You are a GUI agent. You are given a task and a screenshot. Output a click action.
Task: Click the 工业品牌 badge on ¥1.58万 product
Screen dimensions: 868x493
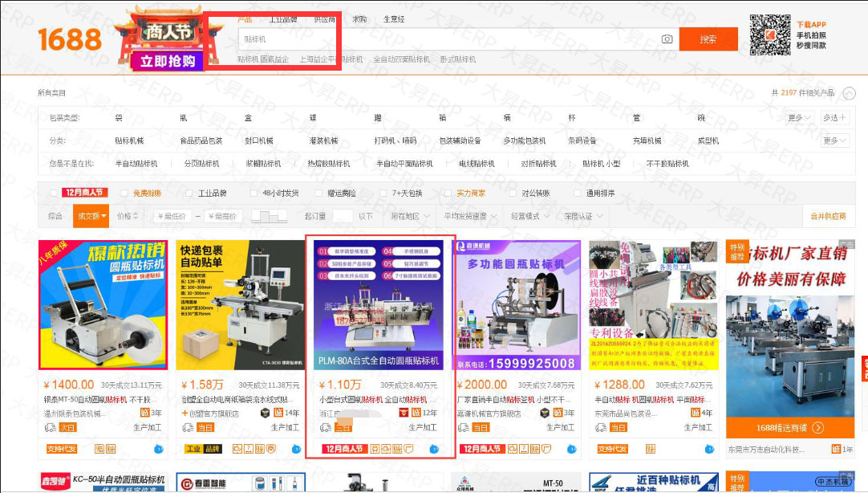[203, 449]
